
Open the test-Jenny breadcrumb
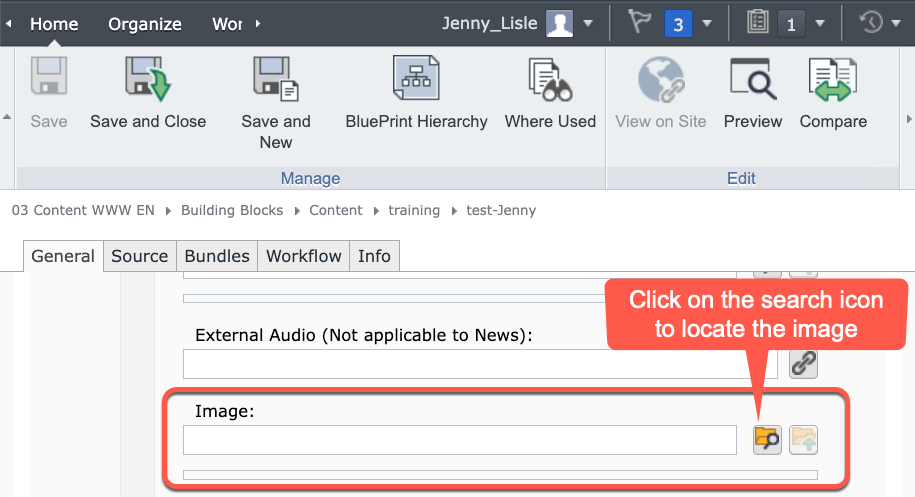[501, 211]
